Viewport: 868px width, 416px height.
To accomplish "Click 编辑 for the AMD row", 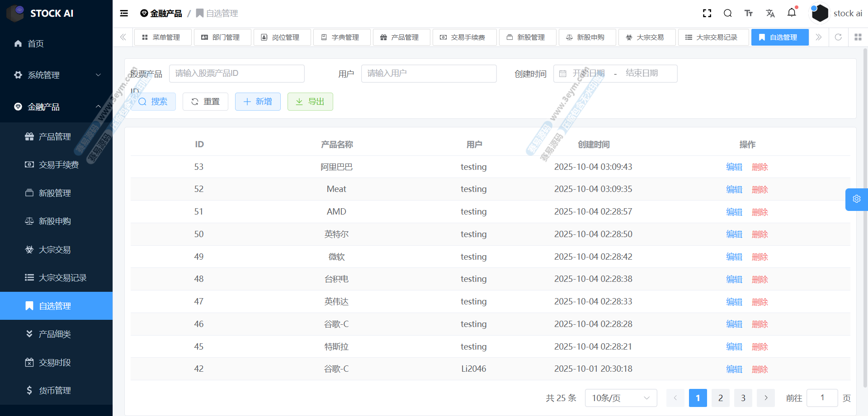I will pyautogui.click(x=734, y=212).
